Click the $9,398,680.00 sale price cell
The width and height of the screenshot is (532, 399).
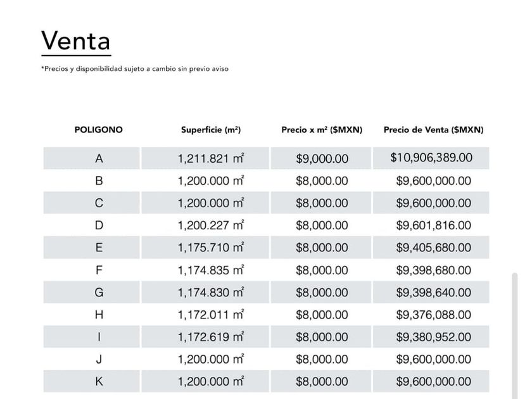coord(433,270)
